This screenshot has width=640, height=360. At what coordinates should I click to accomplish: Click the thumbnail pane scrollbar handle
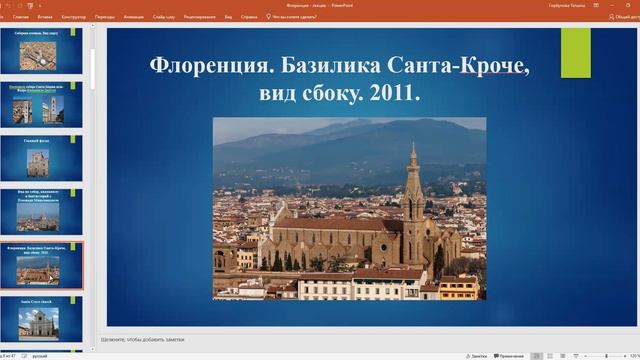pos(93,69)
